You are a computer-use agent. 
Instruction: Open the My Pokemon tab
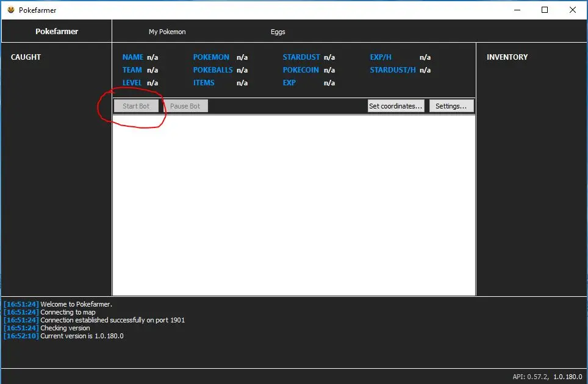click(167, 32)
